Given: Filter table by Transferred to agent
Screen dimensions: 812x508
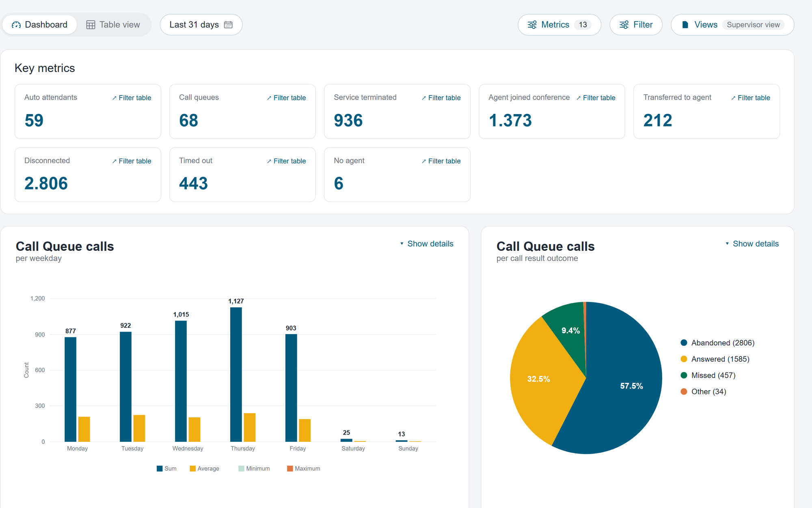Looking at the screenshot, I should [x=750, y=98].
